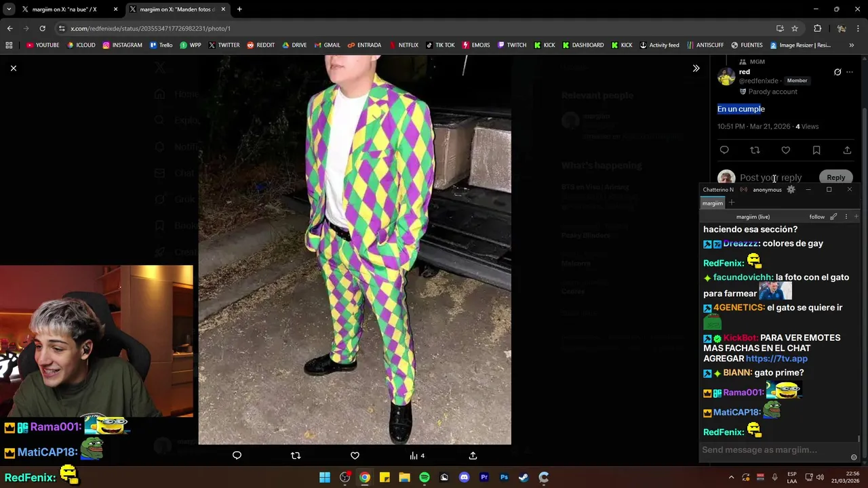Close the photo viewer with the X icon
This screenshot has height=488, width=868.
coord(13,68)
